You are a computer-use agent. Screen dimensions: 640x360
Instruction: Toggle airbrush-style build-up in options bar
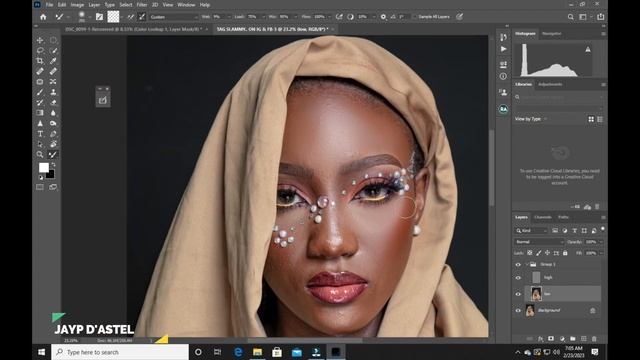pos(339,17)
